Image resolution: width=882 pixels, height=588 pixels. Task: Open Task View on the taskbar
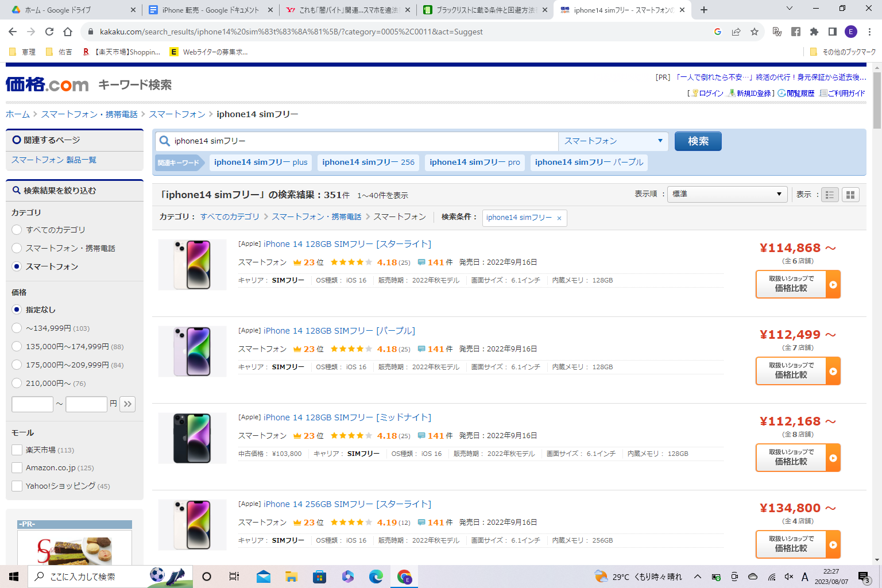[x=234, y=577]
